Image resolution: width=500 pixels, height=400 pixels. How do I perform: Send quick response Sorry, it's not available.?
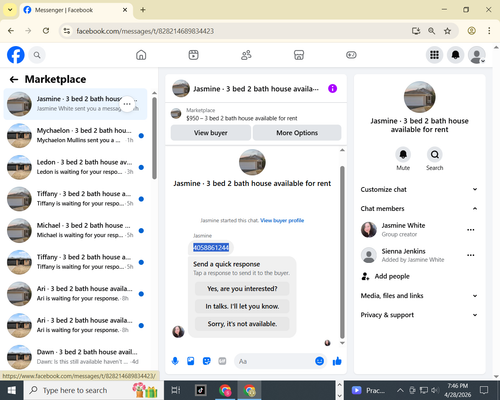[x=242, y=324]
